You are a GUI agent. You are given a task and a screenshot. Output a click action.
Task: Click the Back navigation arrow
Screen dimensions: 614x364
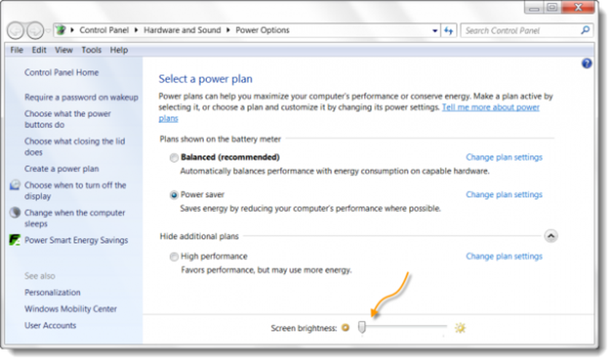(16, 31)
